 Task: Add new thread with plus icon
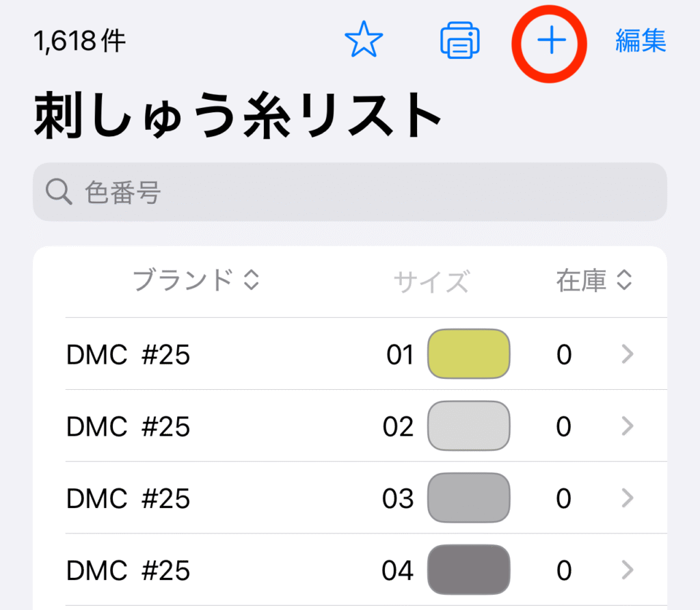pos(552,40)
